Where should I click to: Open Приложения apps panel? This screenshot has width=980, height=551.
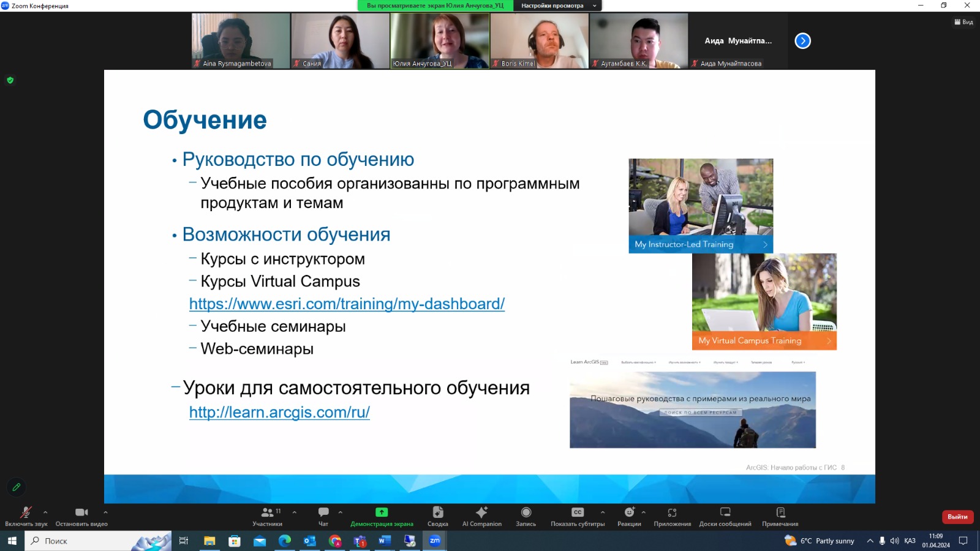click(x=672, y=516)
